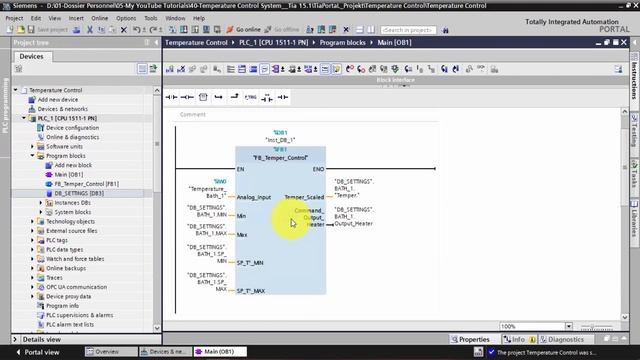Open the Project menu
640x360 pixels.
pyautogui.click(x=14, y=18)
